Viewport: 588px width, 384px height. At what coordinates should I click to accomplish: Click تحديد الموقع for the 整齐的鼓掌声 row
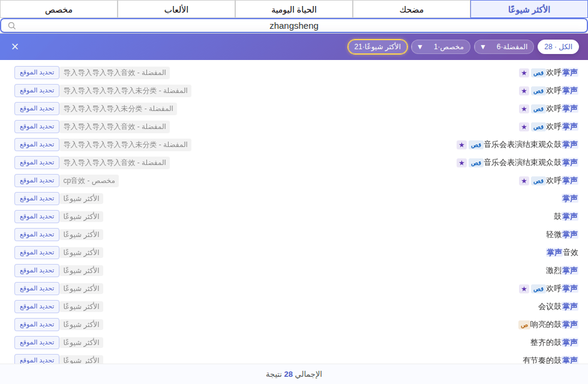click(37, 343)
